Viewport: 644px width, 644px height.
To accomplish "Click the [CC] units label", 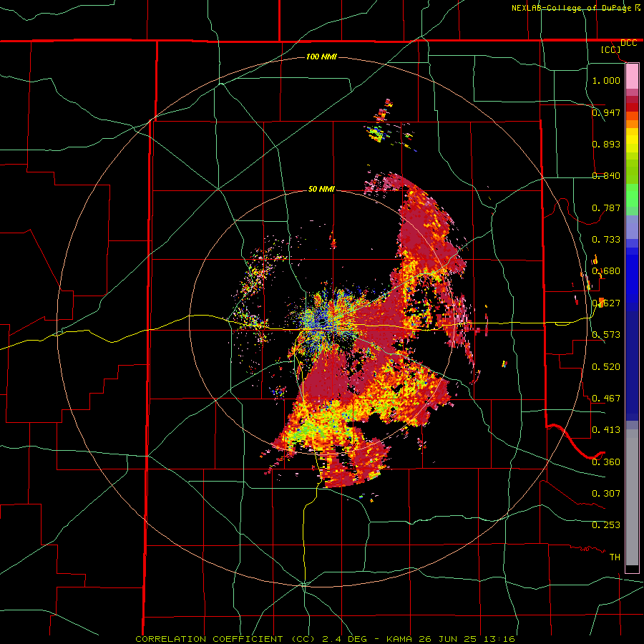I will [x=610, y=49].
